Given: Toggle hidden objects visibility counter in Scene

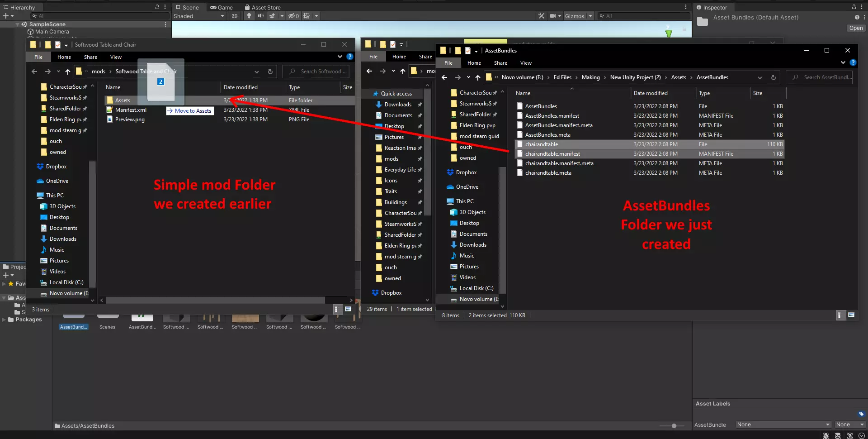Looking at the screenshot, I should point(294,16).
